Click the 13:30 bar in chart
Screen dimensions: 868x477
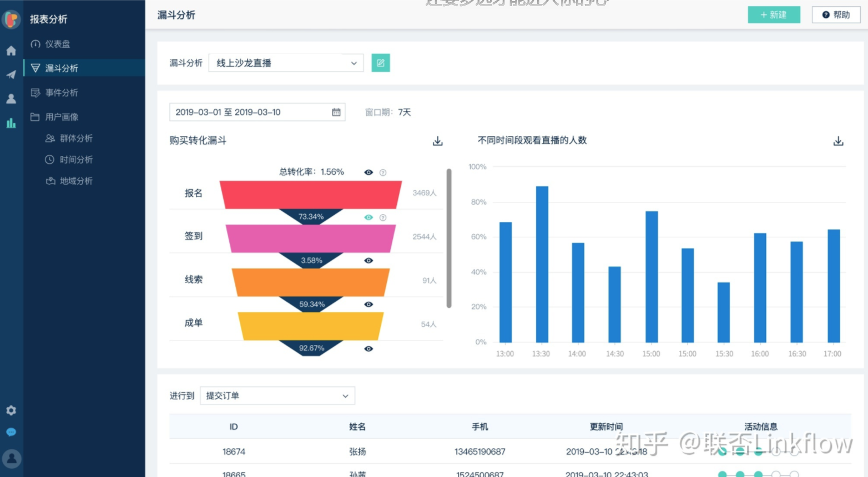point(542,265)
